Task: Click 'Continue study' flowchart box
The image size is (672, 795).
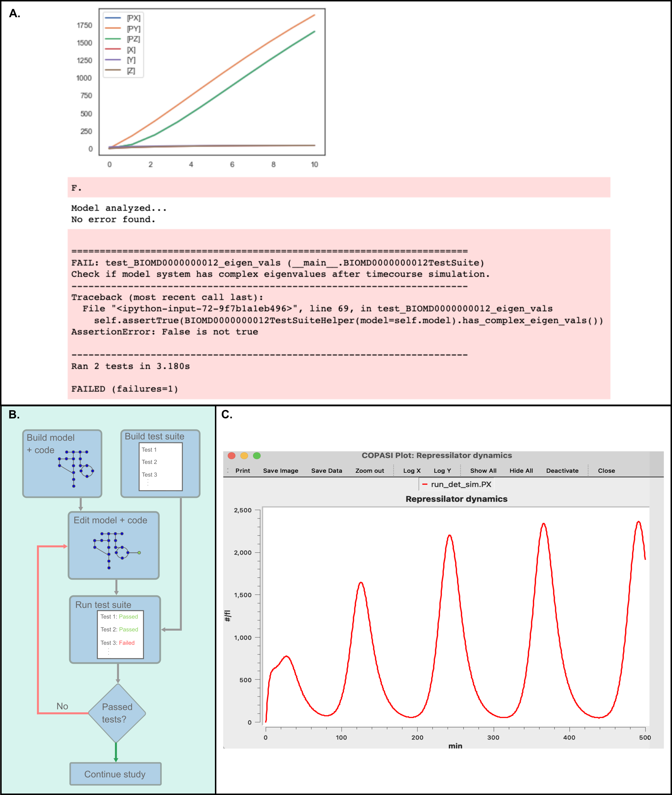Action: [115, 774]
